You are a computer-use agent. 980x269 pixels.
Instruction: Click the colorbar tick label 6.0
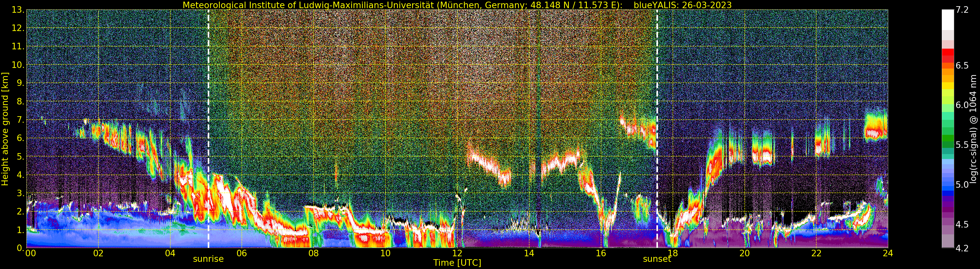pyautogui.click(x=962, y=105)
